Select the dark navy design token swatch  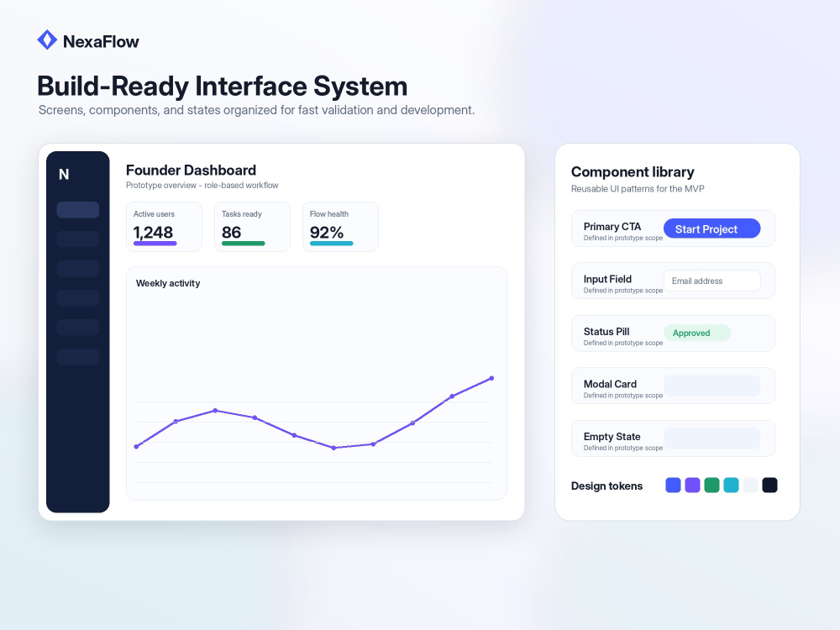pos(769,486)
